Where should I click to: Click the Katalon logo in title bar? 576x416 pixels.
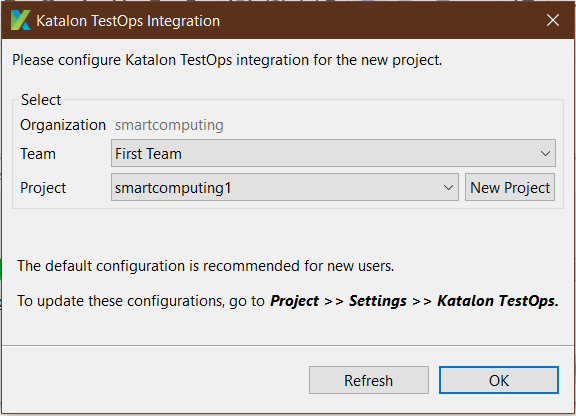(21, 20)
